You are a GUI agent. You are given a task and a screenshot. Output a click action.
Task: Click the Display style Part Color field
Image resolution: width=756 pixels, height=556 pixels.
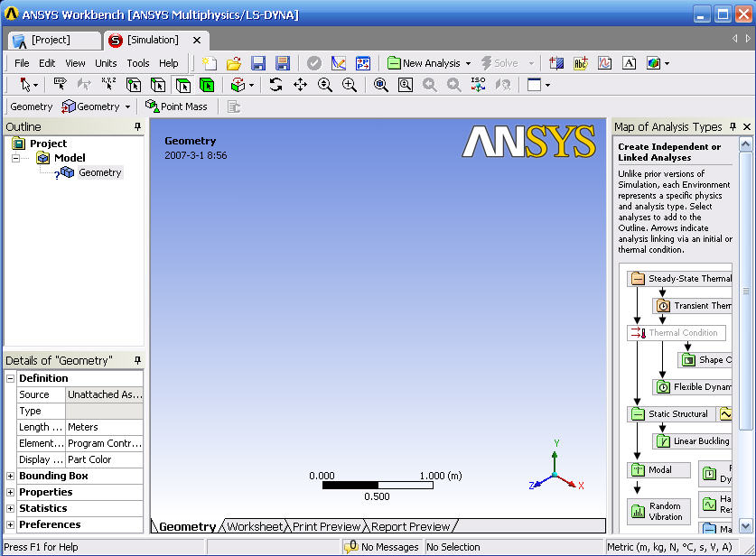click(104, 459)
